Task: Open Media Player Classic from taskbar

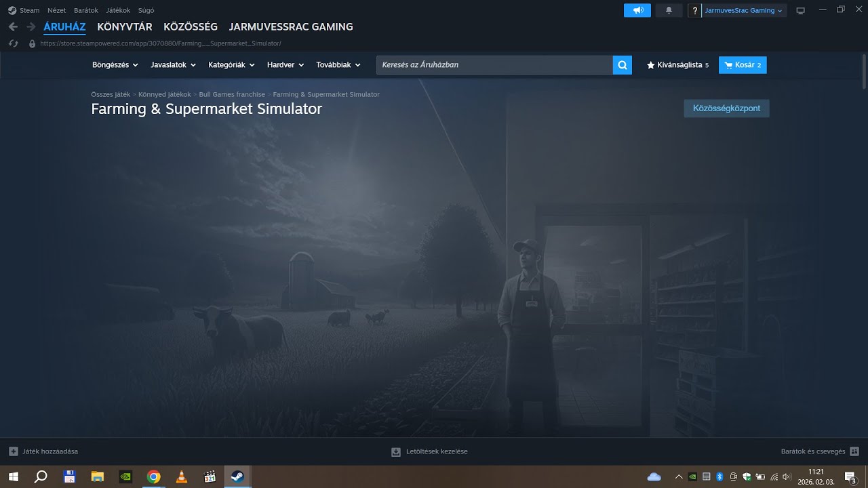Action: 210,476
